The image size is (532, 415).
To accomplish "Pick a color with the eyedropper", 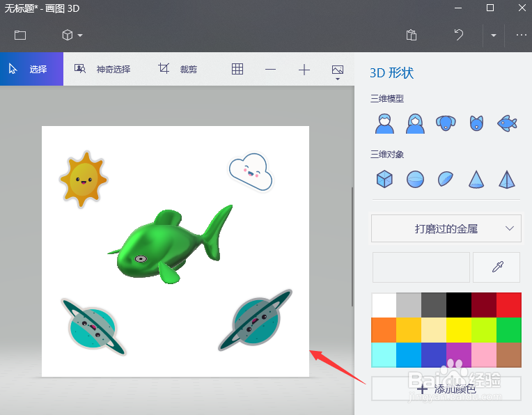I will (x=496, y=267).
